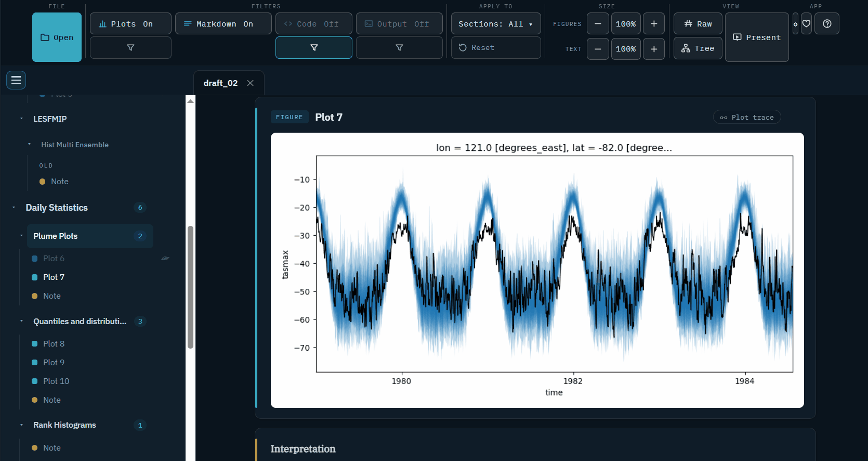Image resolution: width=868 pixels, height=461 pixels.
Task: Decrease text size with the minus button
Action: click(598, 49)
